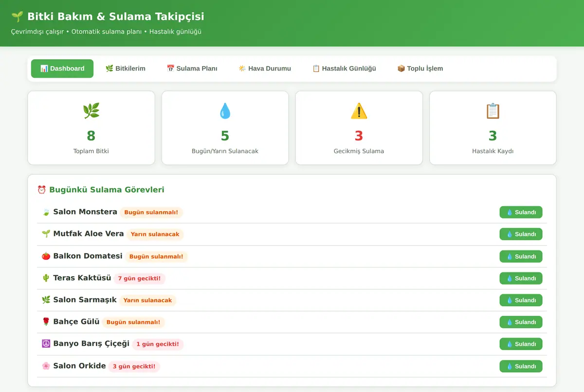Click the seedling logo in the app header
The width and height of the screenshot is (584, 392).
click(17, 17)
